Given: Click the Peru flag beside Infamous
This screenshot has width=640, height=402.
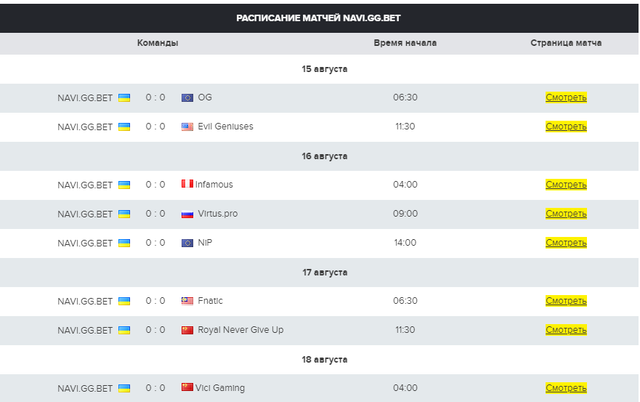Looking at the screenshot, I should (187, 185).
